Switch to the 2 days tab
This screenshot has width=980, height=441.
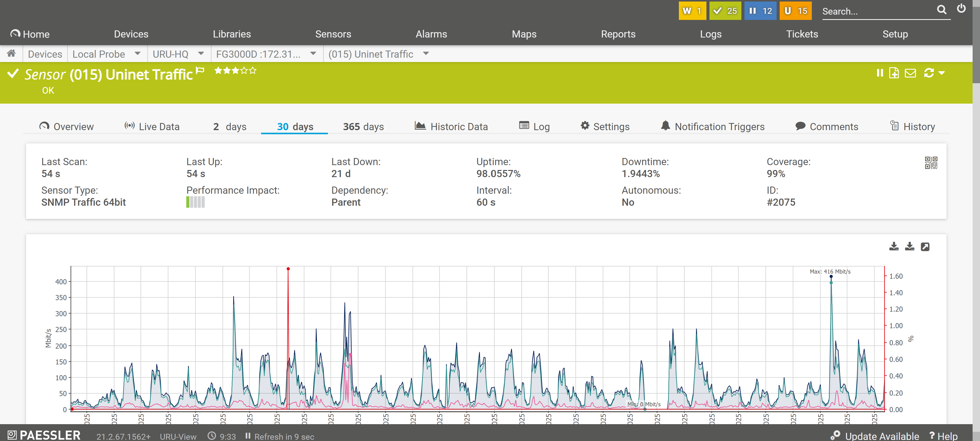coord(229,126)
